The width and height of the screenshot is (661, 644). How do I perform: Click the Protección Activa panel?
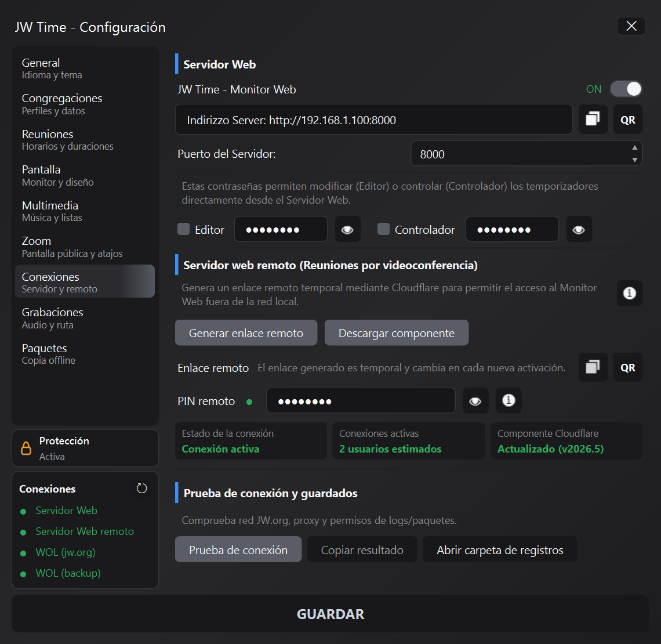coord(85,448)
